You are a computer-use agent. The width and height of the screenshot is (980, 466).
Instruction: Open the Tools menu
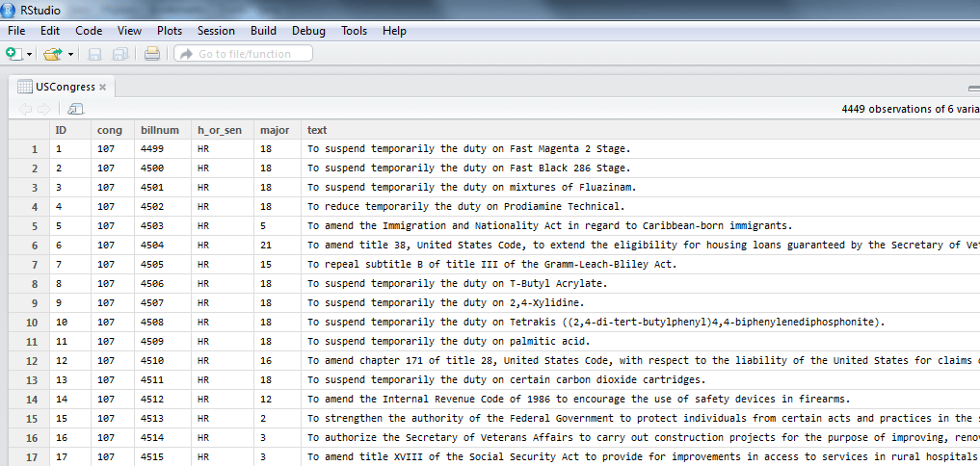pos(355,31)
